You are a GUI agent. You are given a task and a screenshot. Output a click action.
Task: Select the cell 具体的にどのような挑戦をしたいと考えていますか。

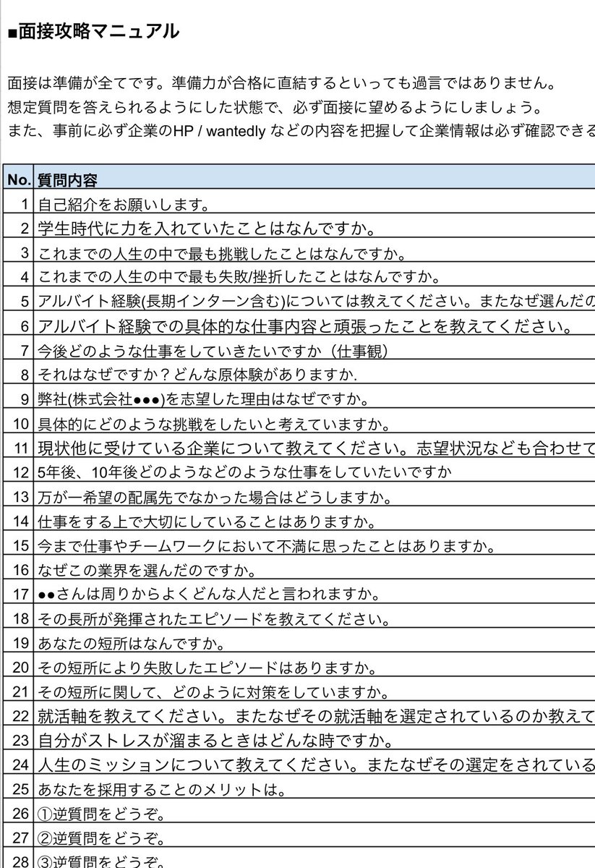click(x=314, y=422)
